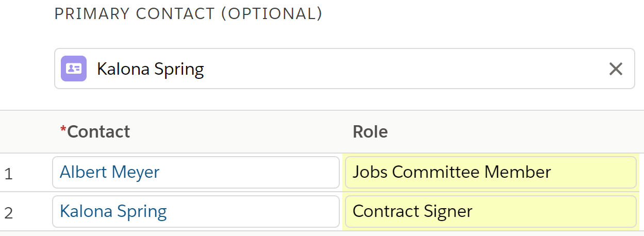
Task: Click blank area right of Contract Signer text
Action: pos(554,211)
